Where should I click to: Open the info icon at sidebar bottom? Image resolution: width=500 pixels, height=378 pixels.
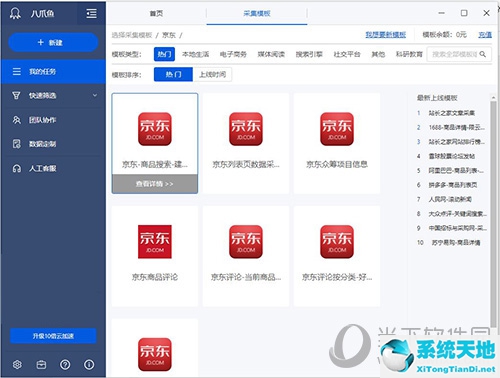point(89,365)
